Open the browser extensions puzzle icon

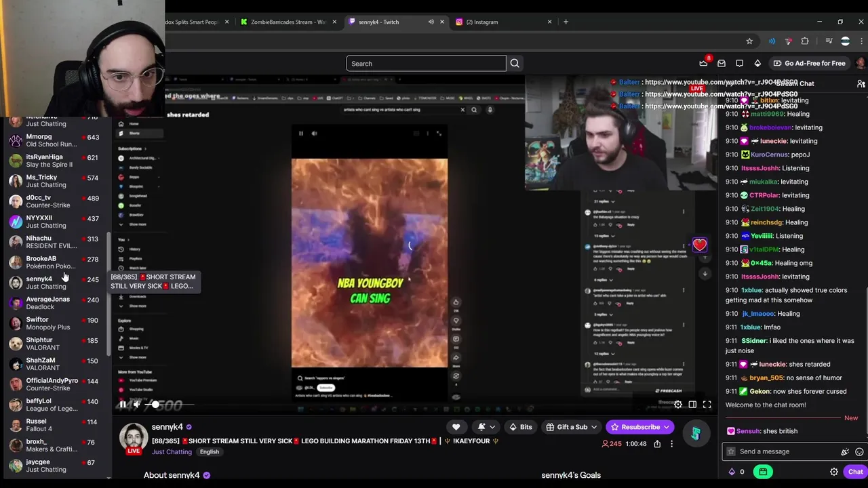point(805,41)
